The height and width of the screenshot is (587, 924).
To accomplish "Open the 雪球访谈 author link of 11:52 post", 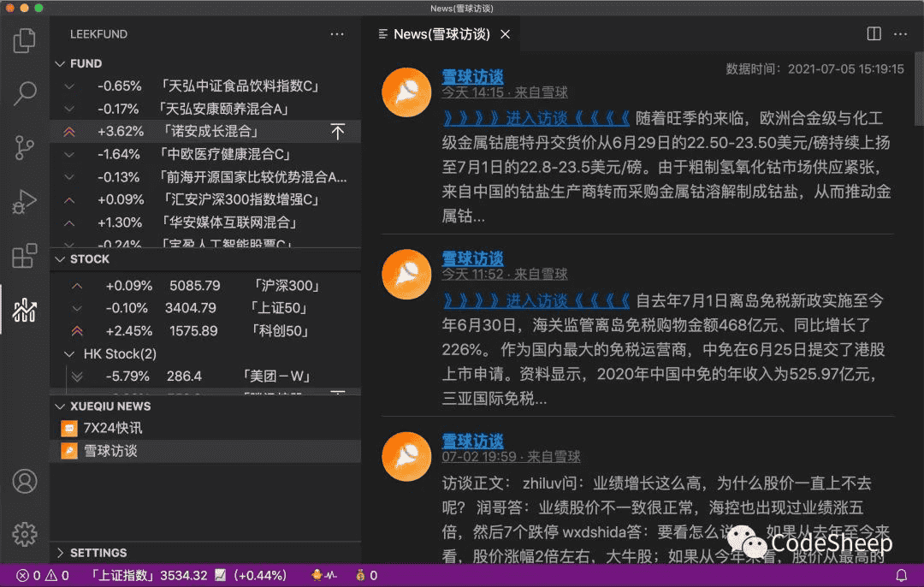I will click(472, 258).
